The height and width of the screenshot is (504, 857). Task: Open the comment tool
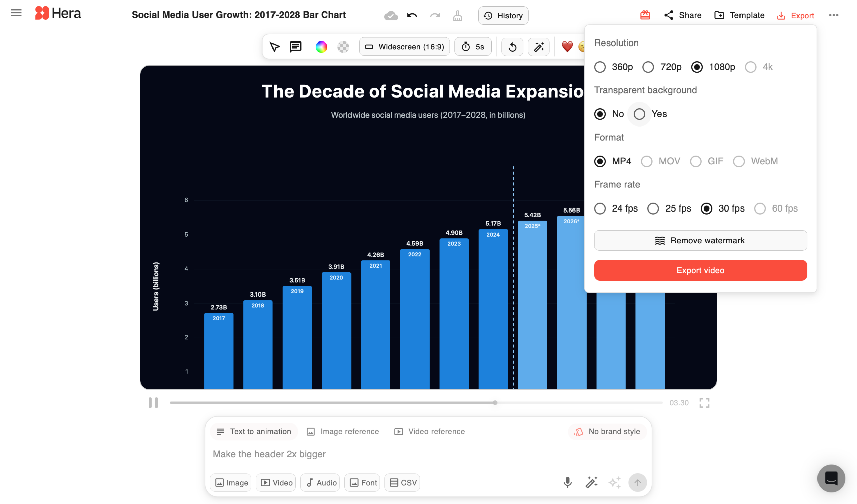pos(295,47)
